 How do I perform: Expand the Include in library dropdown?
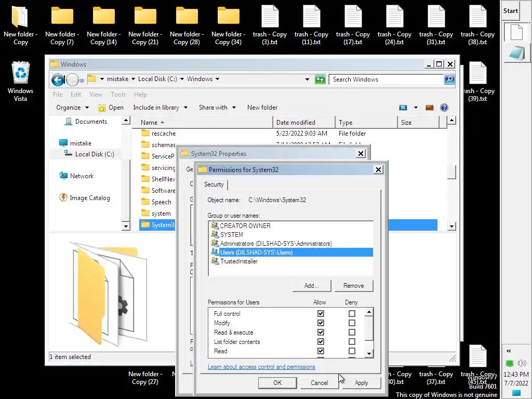[x=160, y=108]
